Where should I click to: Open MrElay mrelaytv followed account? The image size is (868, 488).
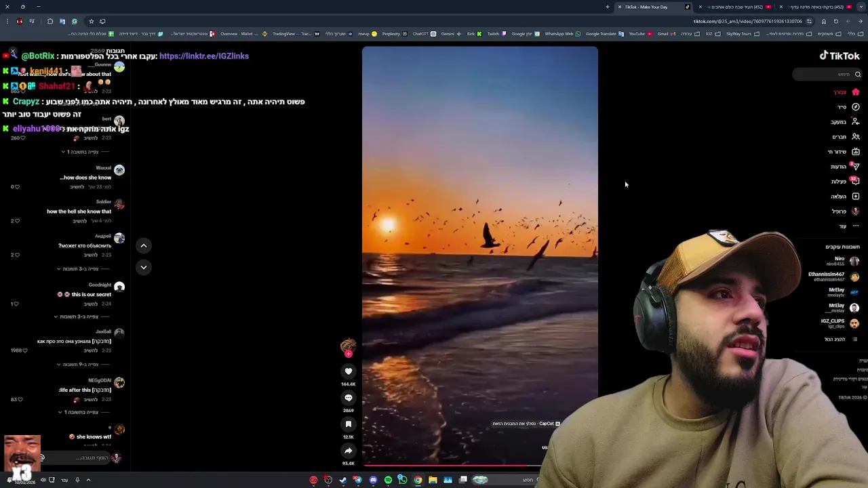coord(844,292)
